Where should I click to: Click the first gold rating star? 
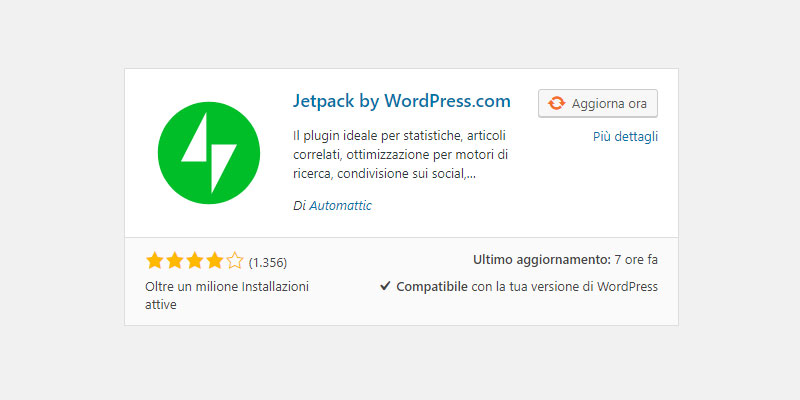pyautogui.click(x=155, y=261)
